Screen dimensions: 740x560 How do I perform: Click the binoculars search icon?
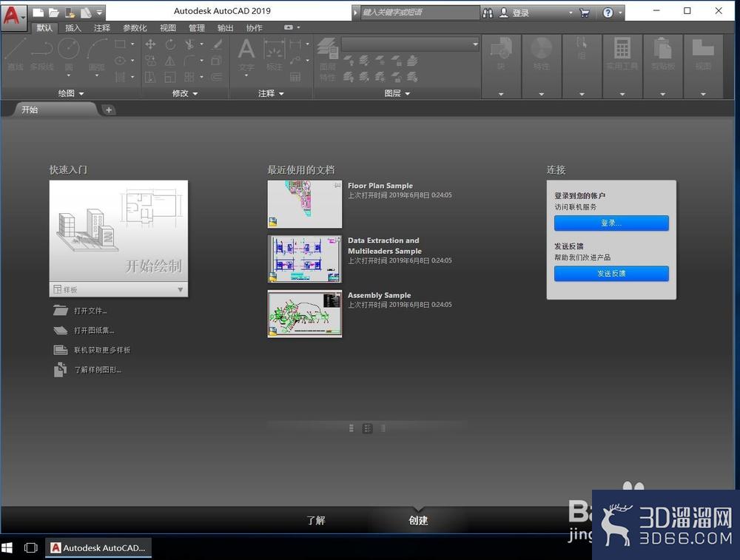488,13
